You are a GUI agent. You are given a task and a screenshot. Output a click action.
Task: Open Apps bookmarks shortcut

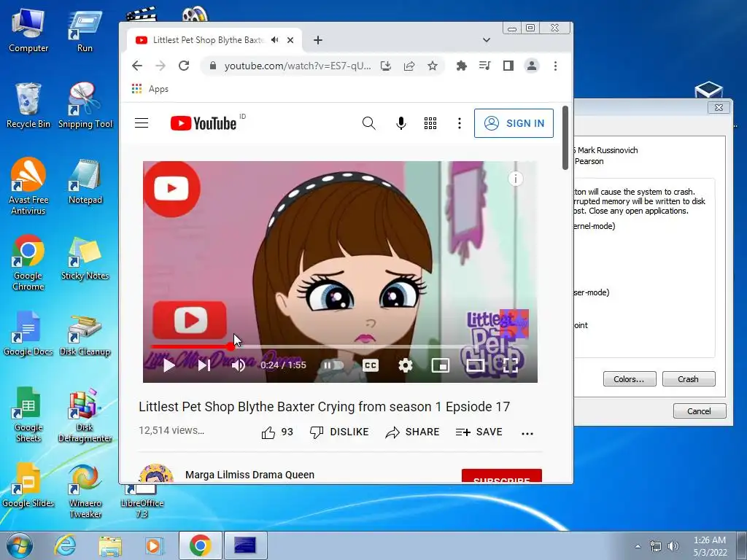click(150, 89)
